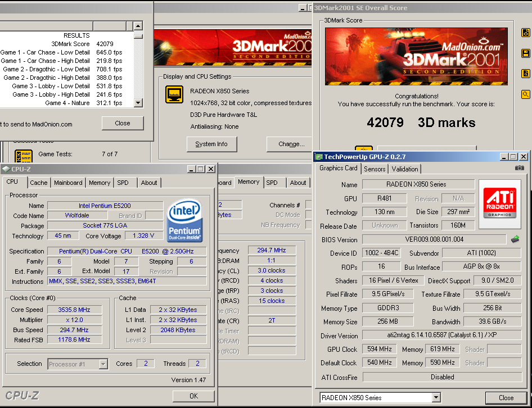Screen dimensions: 532x408
Task: Click the Command Rate value 2T
Action: point(272,320)
